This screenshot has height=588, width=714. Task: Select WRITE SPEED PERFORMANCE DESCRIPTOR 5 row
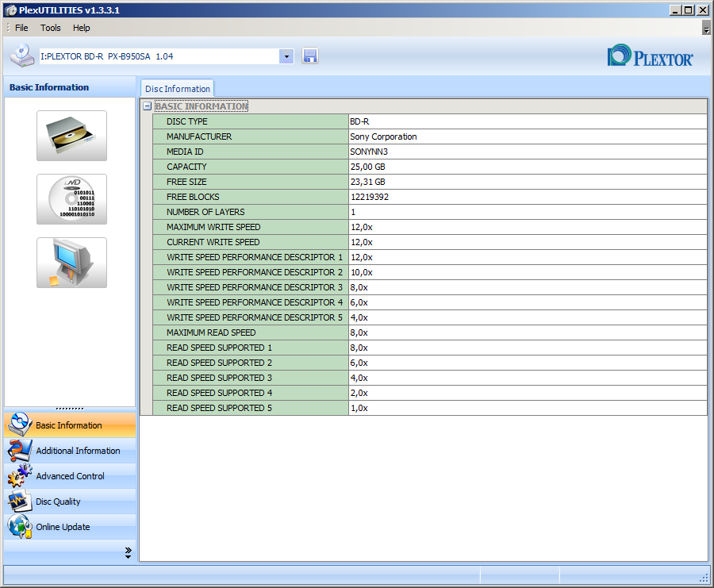[x=430, y=317]
